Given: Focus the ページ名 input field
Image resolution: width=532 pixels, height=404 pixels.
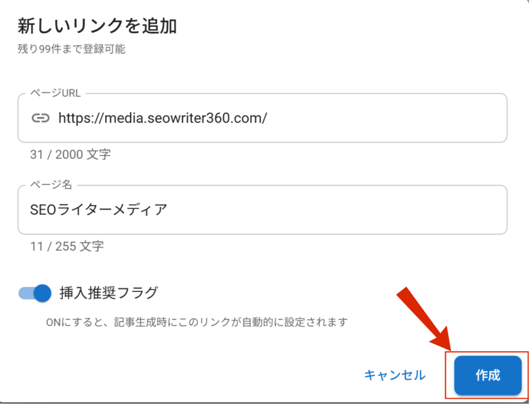Looking at the screenshot, I should (312, 210).
